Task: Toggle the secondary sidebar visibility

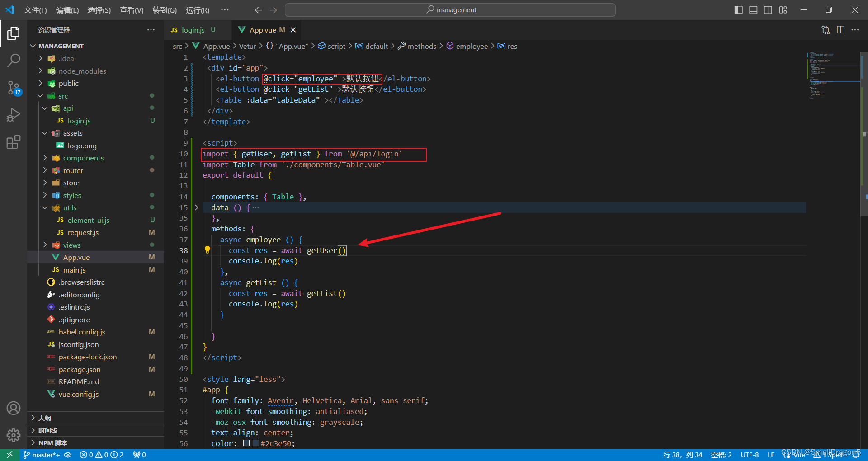Action: pos(768,9)
